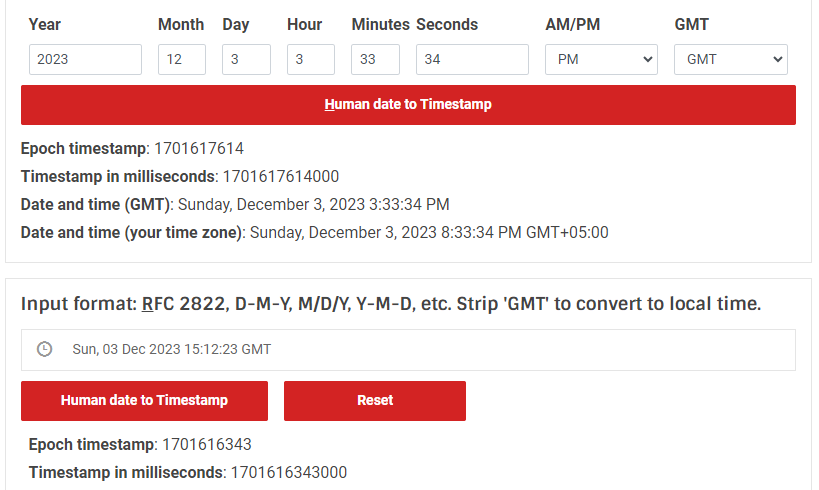Click the wide Human date to Timestamp button
The height and width of the screenshot is (490, 819).
point(408,105)
